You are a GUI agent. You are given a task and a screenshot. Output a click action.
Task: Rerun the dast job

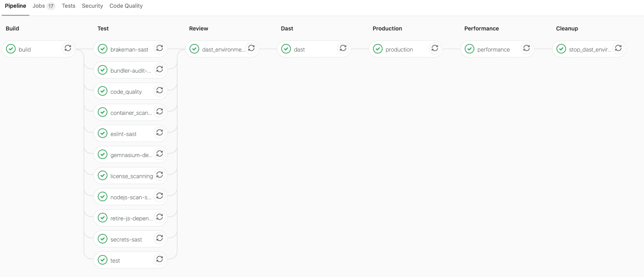pyautogui.click(x=343, y=48)
